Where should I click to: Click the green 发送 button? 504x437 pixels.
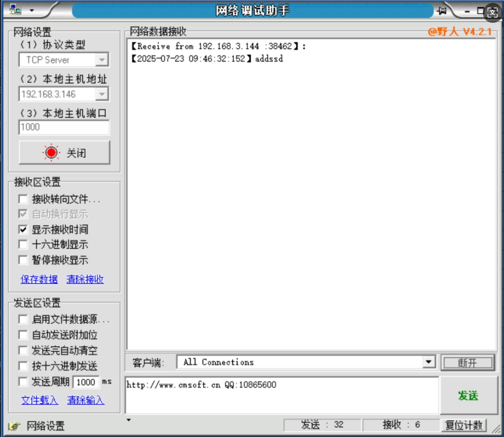pos(469,396)
